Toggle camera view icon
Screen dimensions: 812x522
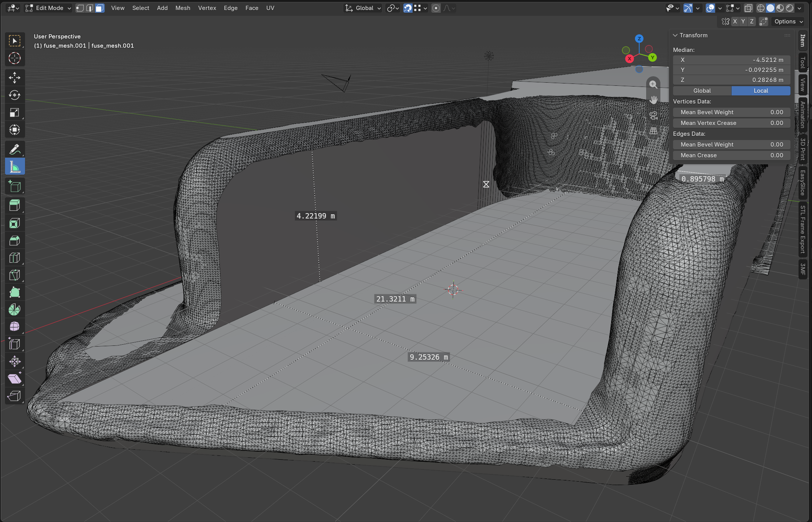click(x=653, y=115)
